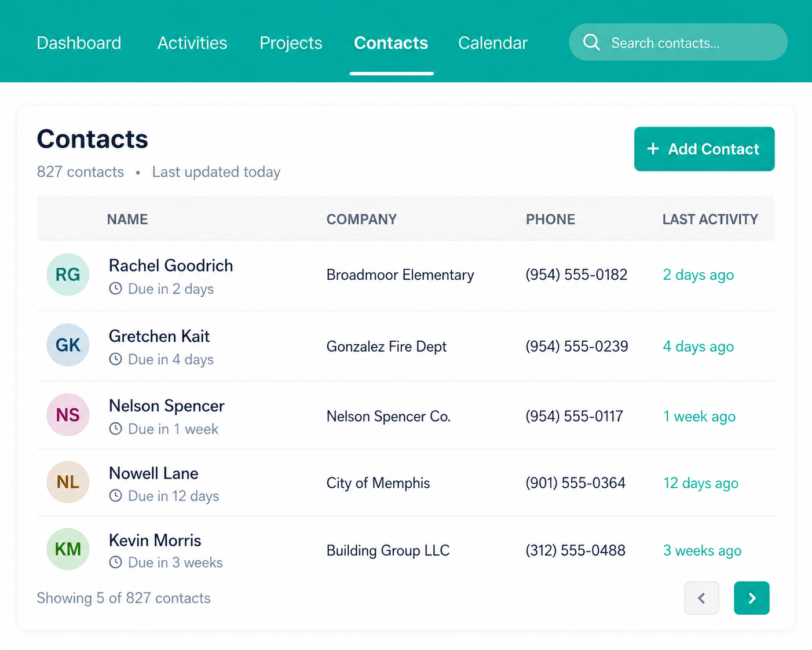Open contact Rachel Goodrich
Viewport: 812px width, 650px height.
point(171,265)
